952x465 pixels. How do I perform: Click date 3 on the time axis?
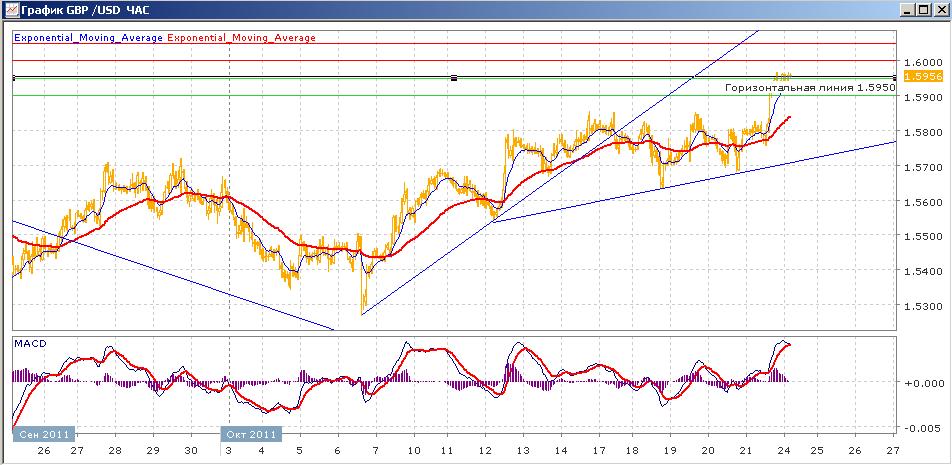tap(228, 451)
